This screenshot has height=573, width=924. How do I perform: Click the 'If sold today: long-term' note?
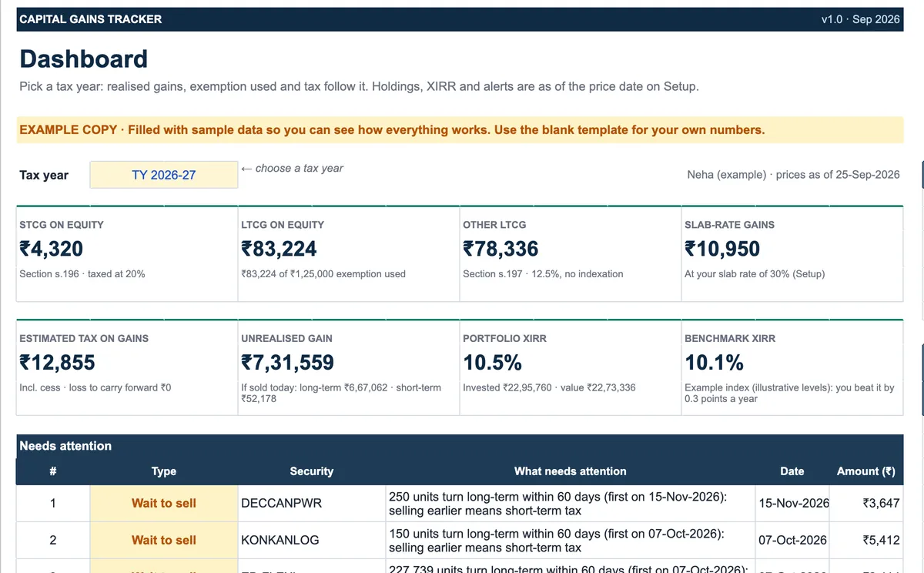coord(341,393)
